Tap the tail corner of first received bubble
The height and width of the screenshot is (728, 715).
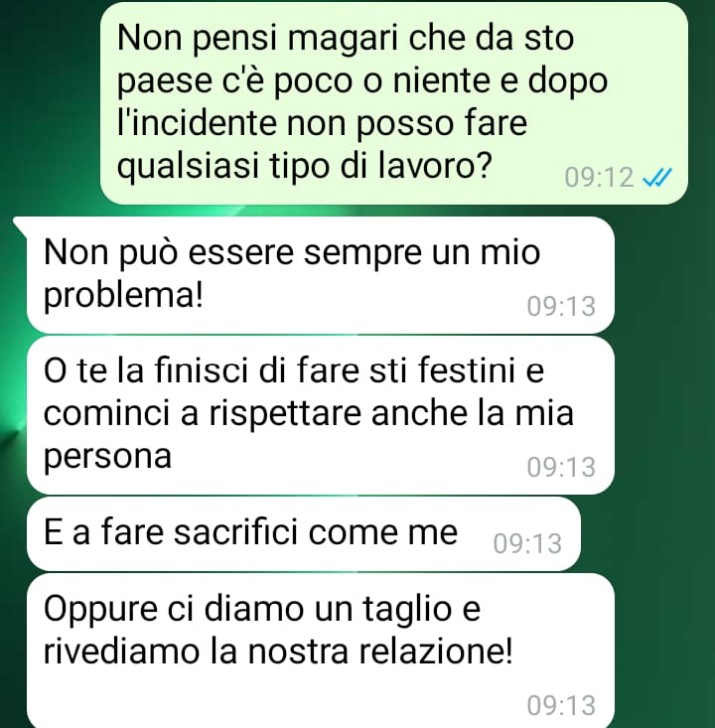point(20,222)
